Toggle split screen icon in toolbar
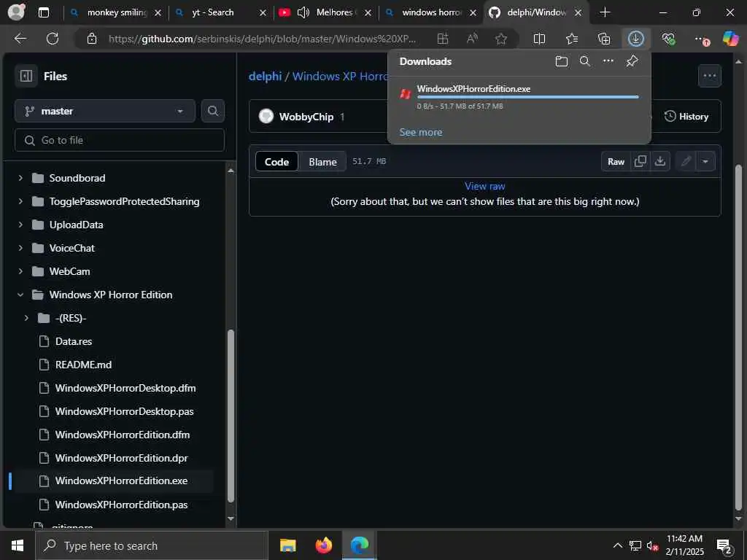 [x=539, y=39]
